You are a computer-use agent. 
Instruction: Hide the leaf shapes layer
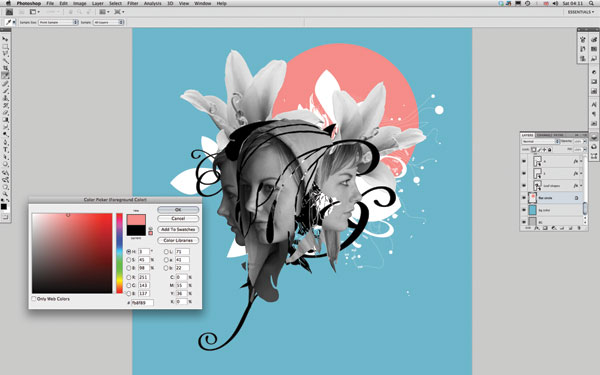(524, 186)
